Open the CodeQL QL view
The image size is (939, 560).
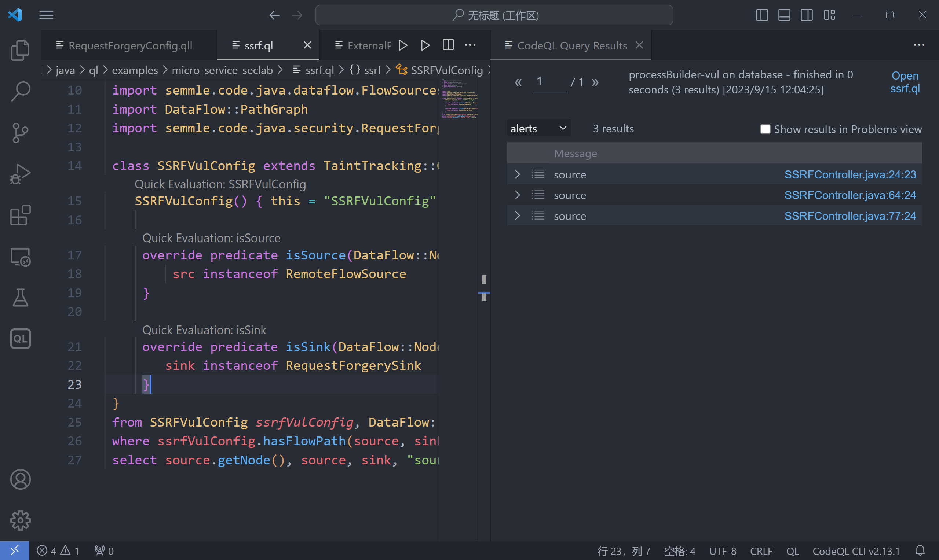tap(20, 339)
